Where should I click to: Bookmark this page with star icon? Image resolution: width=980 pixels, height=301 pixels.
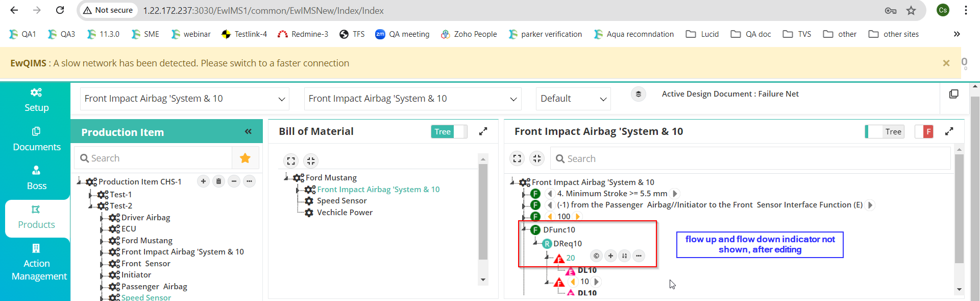pos(911,10)
